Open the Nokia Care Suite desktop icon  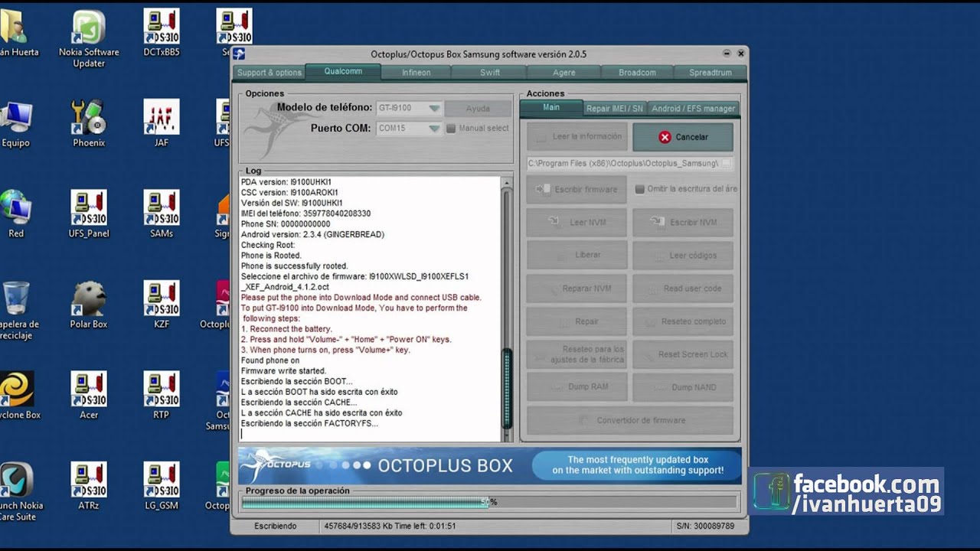[x=20, y=492]
